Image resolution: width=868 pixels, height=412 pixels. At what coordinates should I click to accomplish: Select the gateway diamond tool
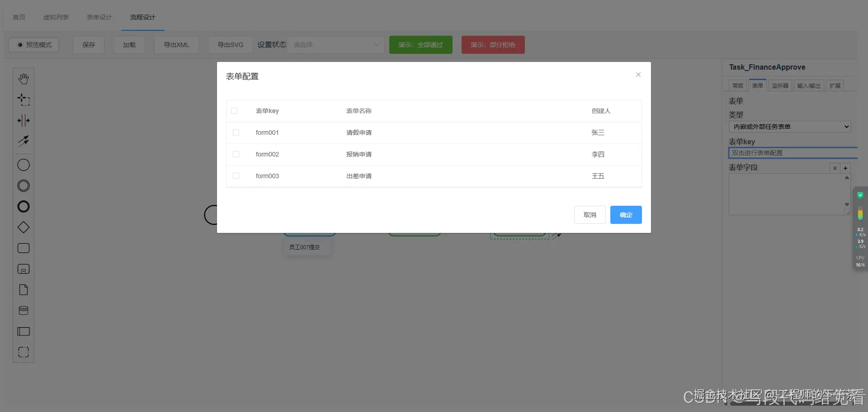(23, 227)
